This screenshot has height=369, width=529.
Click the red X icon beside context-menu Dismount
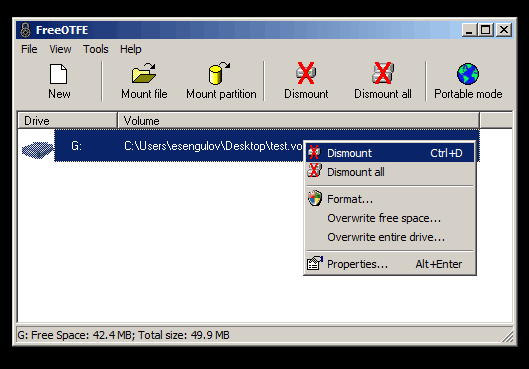click(314, 152)
